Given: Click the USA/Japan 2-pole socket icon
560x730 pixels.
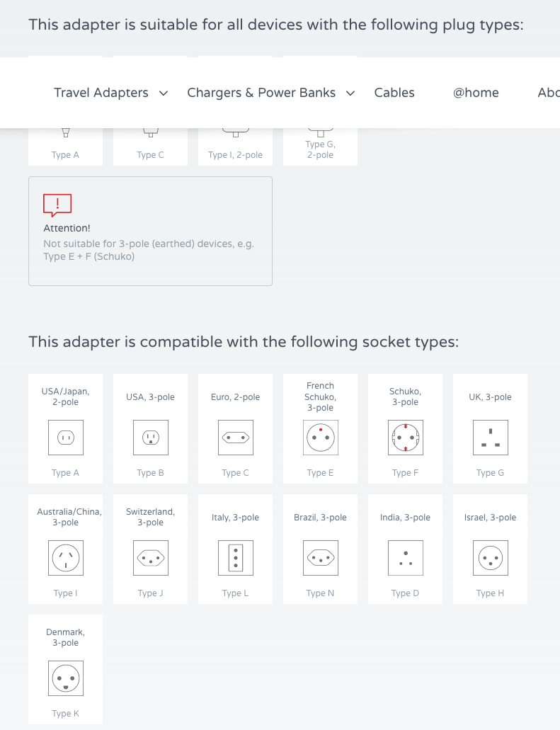Looking at the screenshot, I should click(x=66, y=438).
